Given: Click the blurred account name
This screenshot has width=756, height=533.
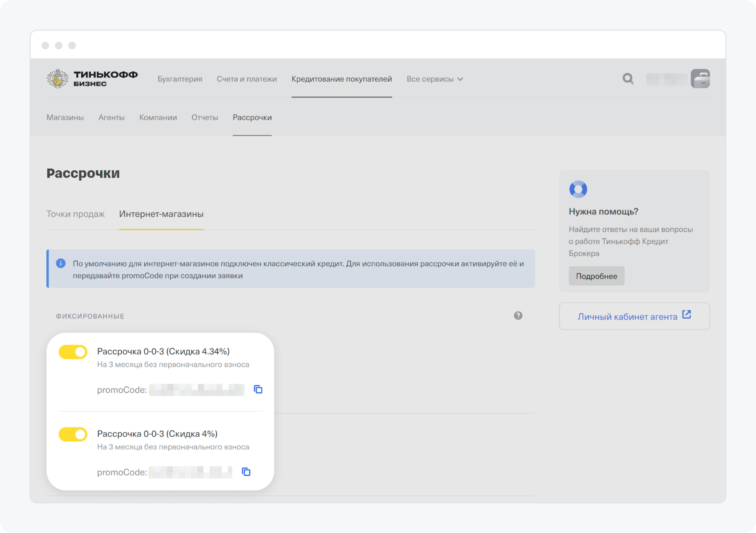Looking at the screenshot, I should (666, 79).
